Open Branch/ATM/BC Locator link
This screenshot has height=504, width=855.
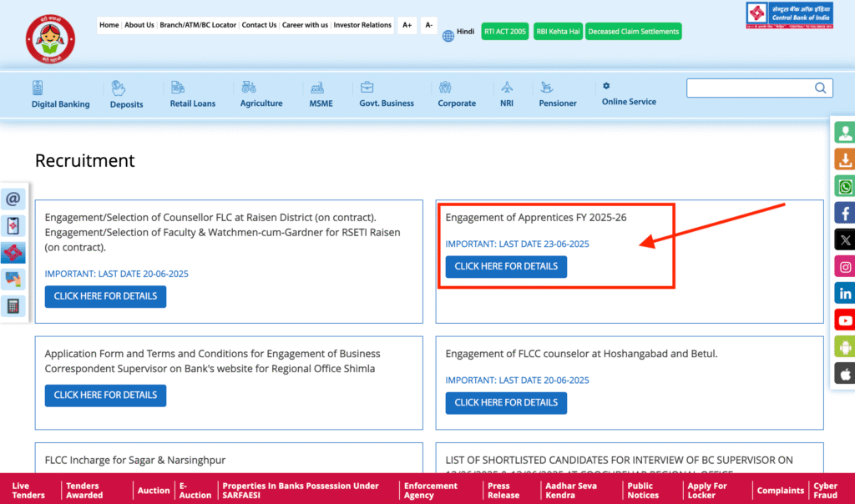(198, 25)
